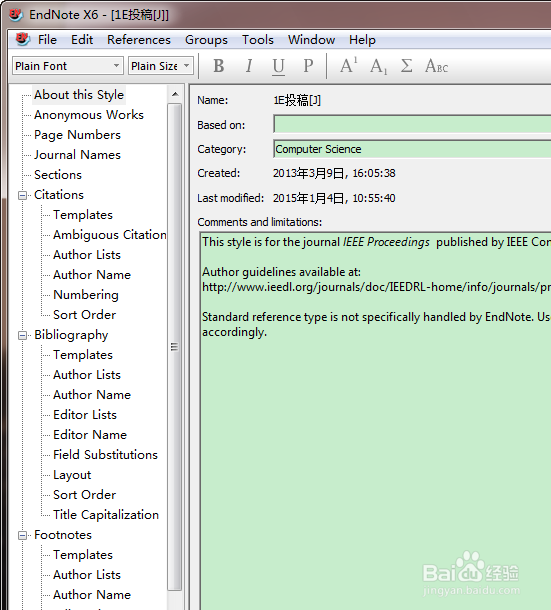
Task: Open Templates under Bibliography
Action: coord(83,355)
